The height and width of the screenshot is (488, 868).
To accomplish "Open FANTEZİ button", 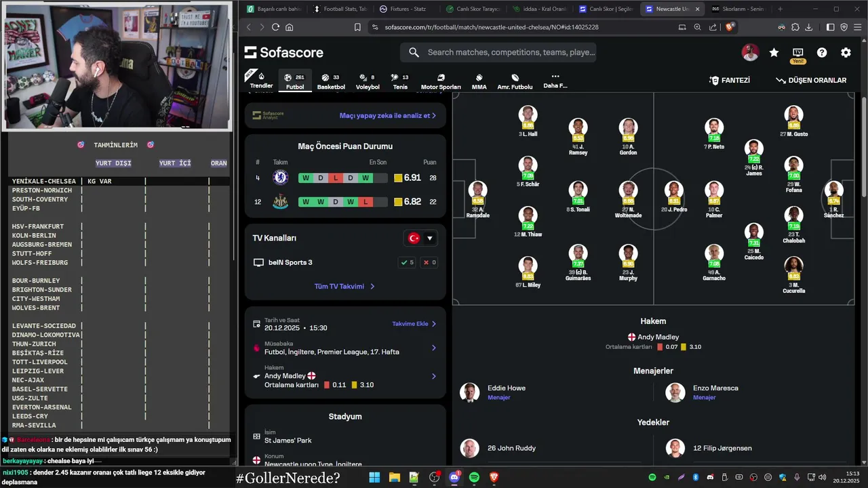I will pos(730,80).
